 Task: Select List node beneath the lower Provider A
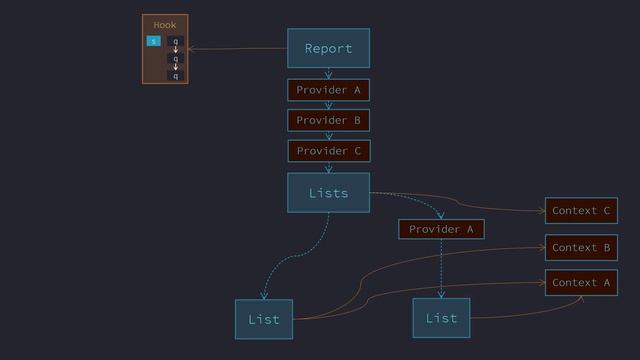click(x=441, y=318)
